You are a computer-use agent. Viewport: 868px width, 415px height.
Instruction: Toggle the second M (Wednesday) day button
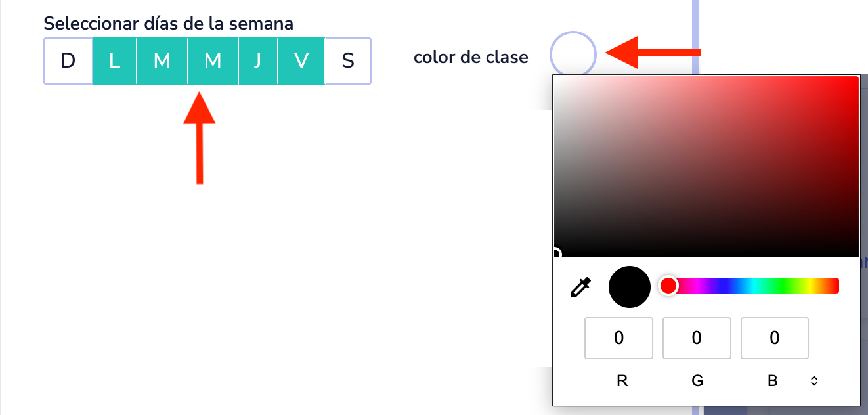tap(213, 61)
